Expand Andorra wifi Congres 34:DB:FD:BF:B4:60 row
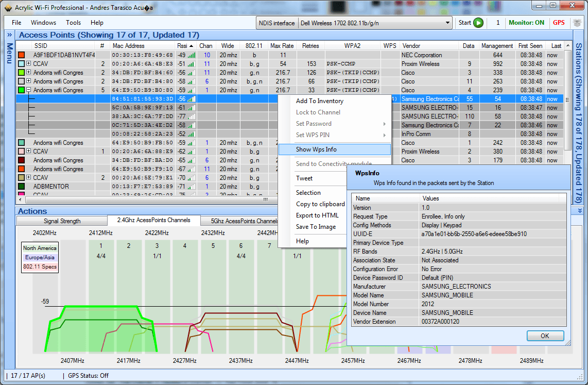The width and height of the screenshot is (588, 385). 28,73
